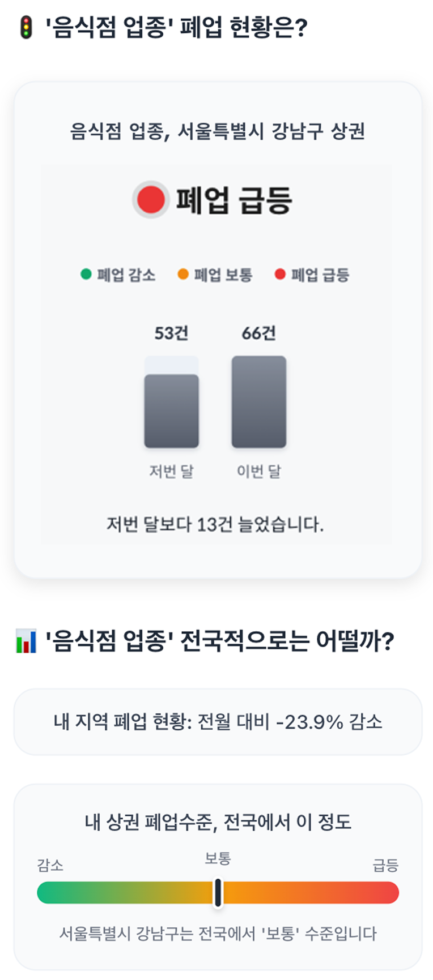Click the bar chart icon beside 전국적으로는 heading
Screen dimensions: 433x980
26,641
